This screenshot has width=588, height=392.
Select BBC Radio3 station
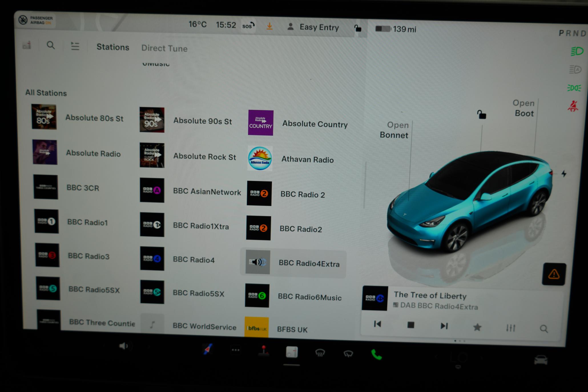pos(73,255)
